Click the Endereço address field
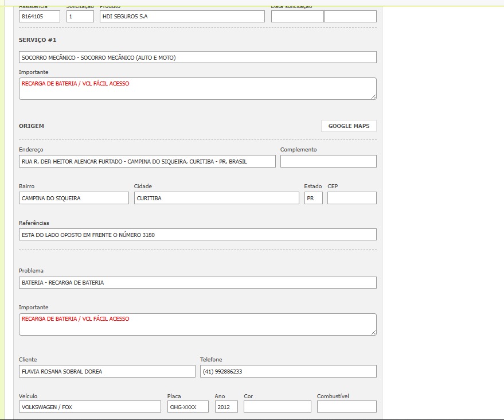Screen dimensions: 504x420 tap(147, 162)
